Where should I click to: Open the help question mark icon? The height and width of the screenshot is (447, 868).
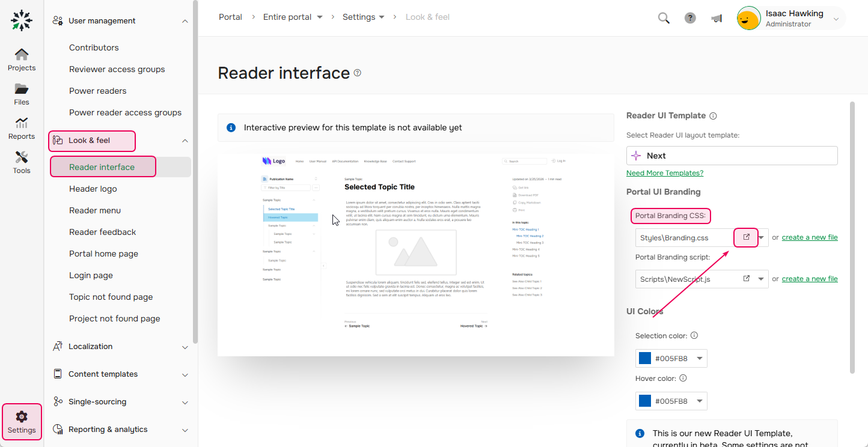pyautogui.click(x=690, y=18)
